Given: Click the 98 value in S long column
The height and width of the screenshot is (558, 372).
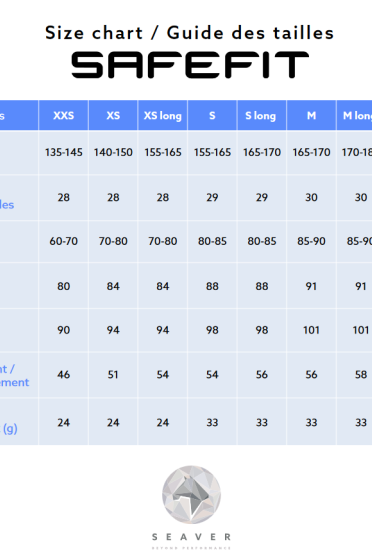Looking at the screenshot, I should click(x=262, y=330).
